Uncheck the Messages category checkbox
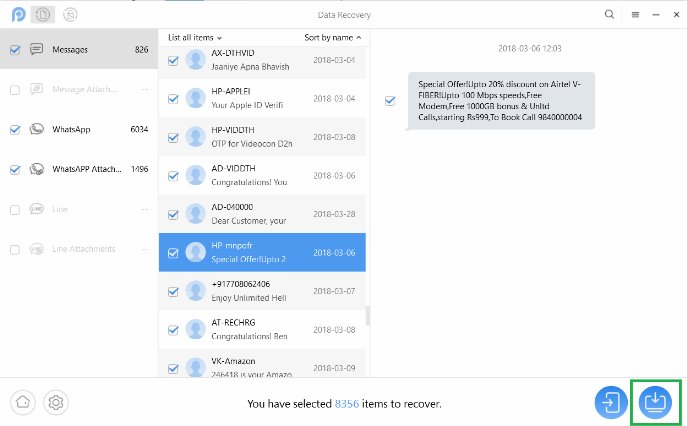This screenshot has width=687, height=426. (x=15, y=50)
